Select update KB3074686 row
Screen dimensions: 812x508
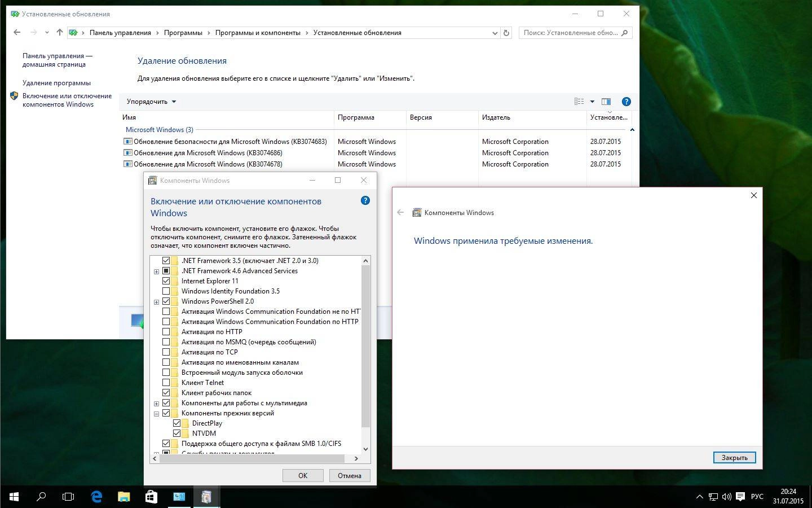[x=375, y=153]
